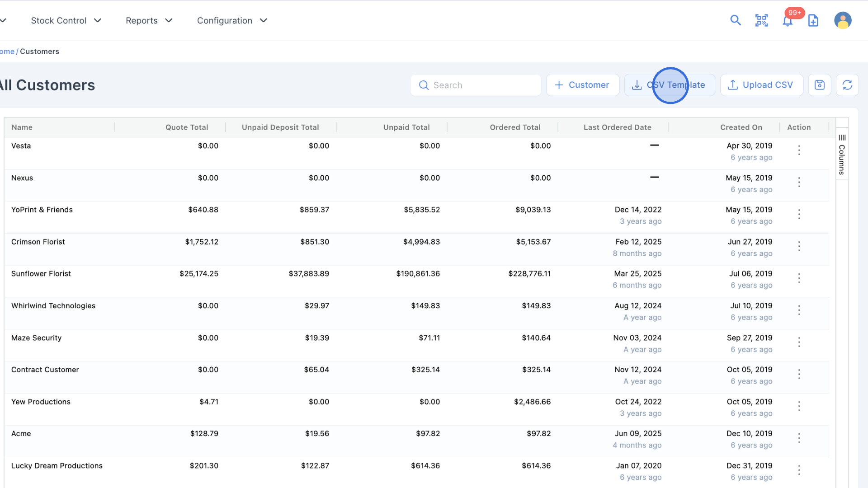Download the CSV Template
Screen dimensions: 868x488
[670, 85]
